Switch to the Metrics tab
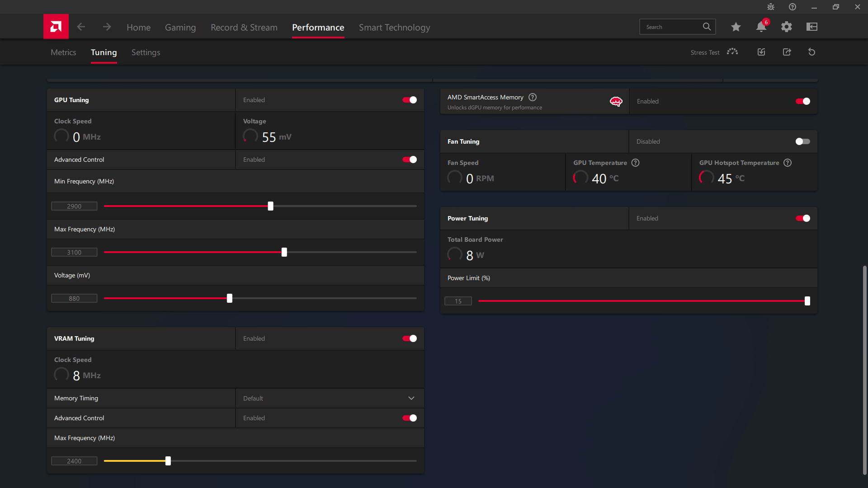Screen dimensions: 868x488 (63, 52)
